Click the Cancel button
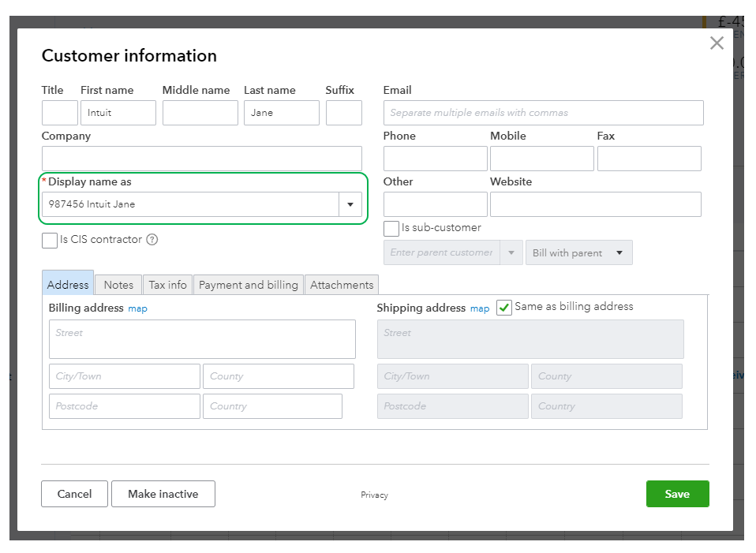 point(75,494)
